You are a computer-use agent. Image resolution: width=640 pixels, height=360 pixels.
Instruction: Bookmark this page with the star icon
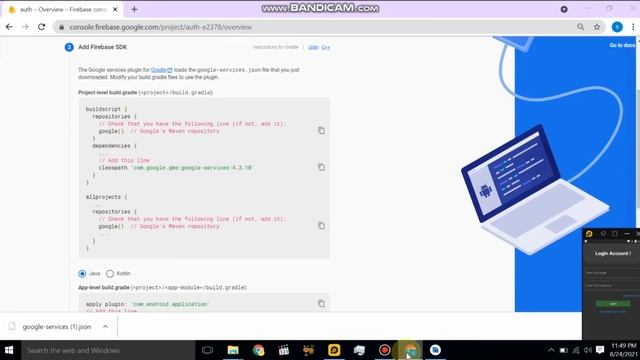597,27
